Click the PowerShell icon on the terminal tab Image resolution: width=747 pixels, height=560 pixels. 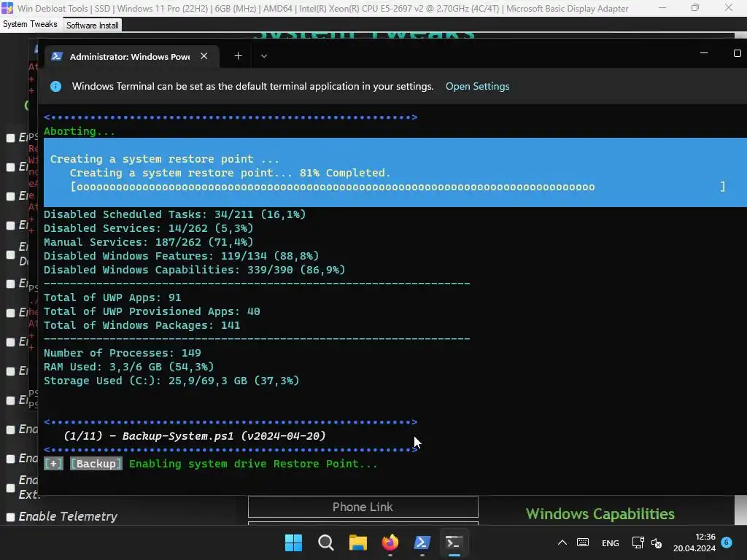click(x=57, y=56)
